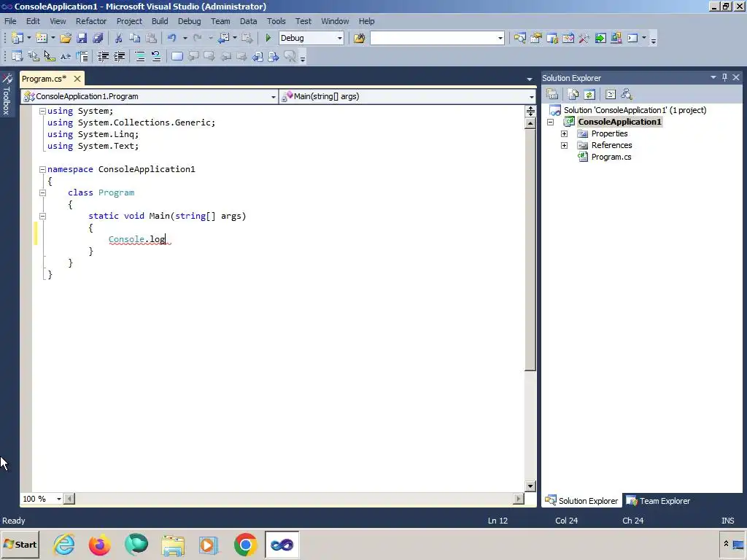Open the Build menu
The width and height of the screenshot is (747, 560).
click(x=160, y=21)
